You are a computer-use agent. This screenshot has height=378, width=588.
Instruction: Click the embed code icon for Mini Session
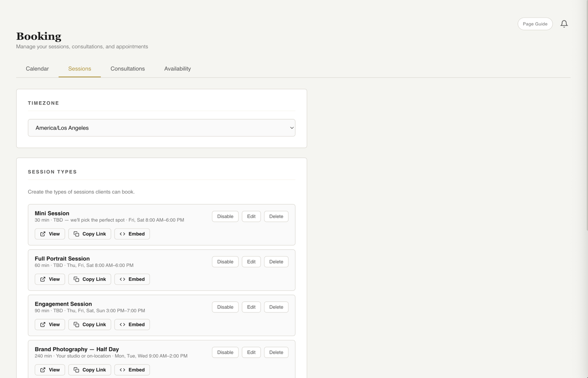coord(122,234)
